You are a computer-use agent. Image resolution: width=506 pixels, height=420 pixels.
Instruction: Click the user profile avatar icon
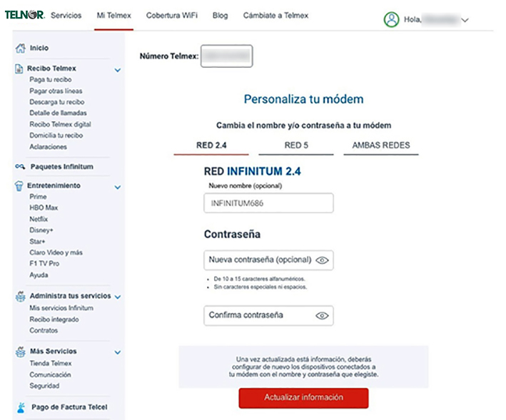coord(391,20)
